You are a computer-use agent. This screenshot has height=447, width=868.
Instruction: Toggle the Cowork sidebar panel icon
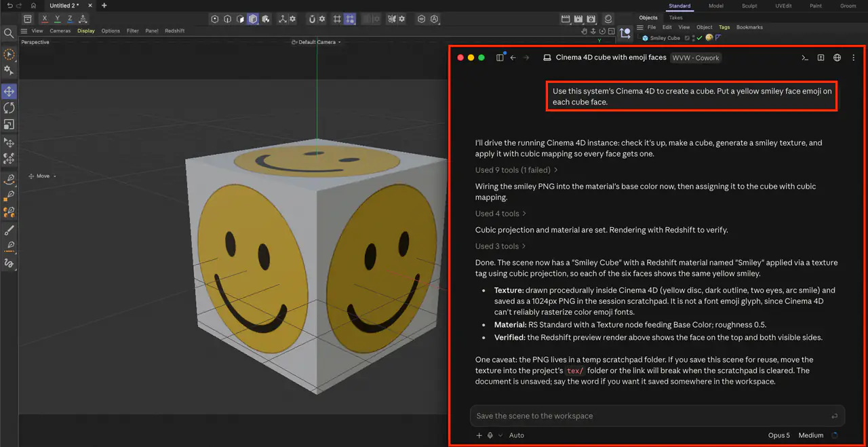[500, 58]
